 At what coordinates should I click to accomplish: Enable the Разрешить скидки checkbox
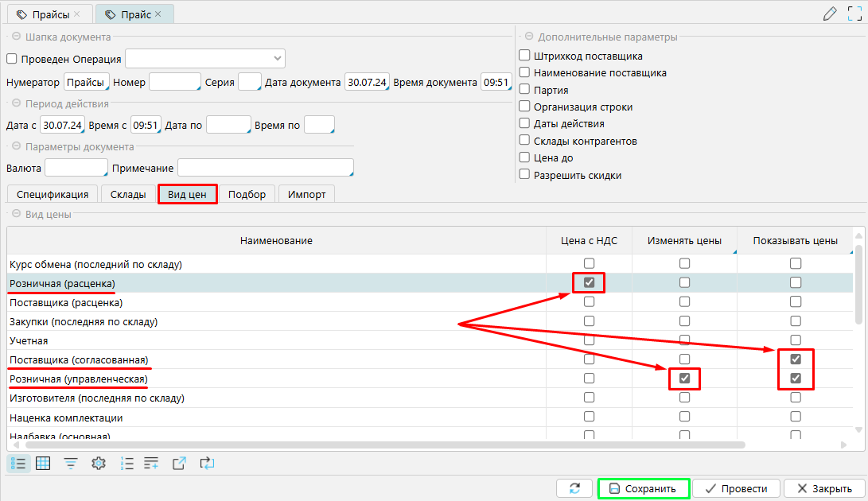524,175
